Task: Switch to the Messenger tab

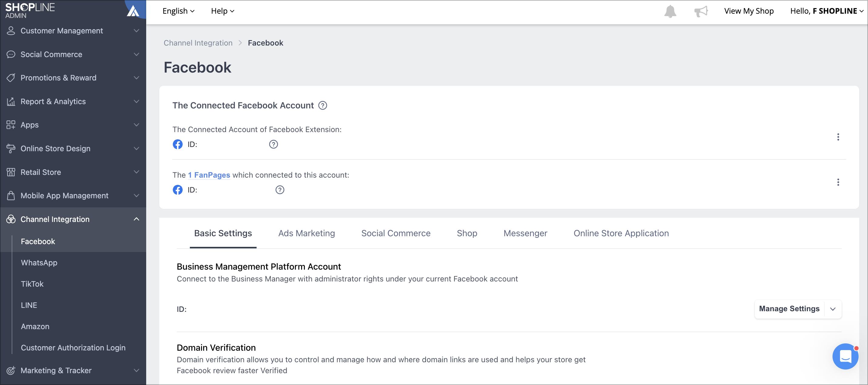Action: [x=525, y=233]
